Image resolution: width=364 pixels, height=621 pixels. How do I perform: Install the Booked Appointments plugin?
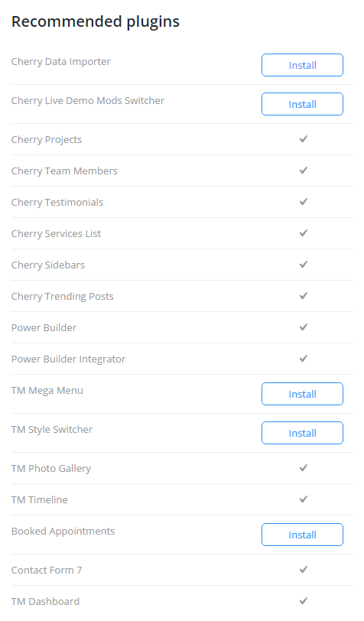302,535
